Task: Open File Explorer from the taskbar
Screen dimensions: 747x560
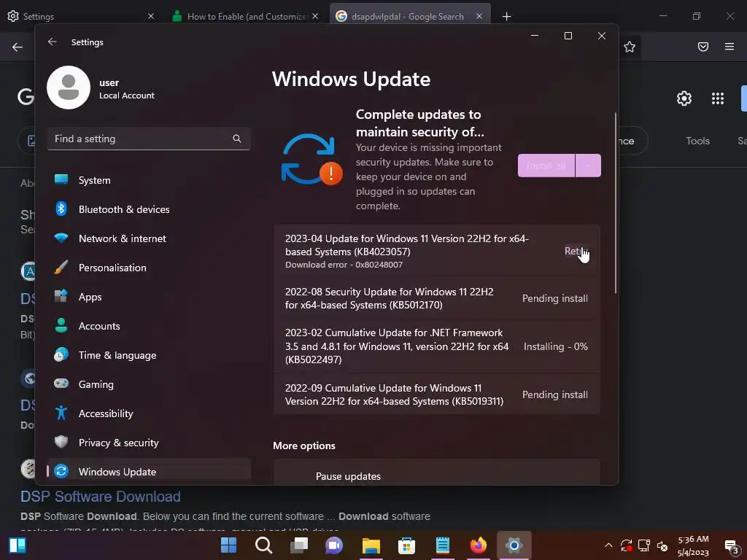Action: (371, 545)
